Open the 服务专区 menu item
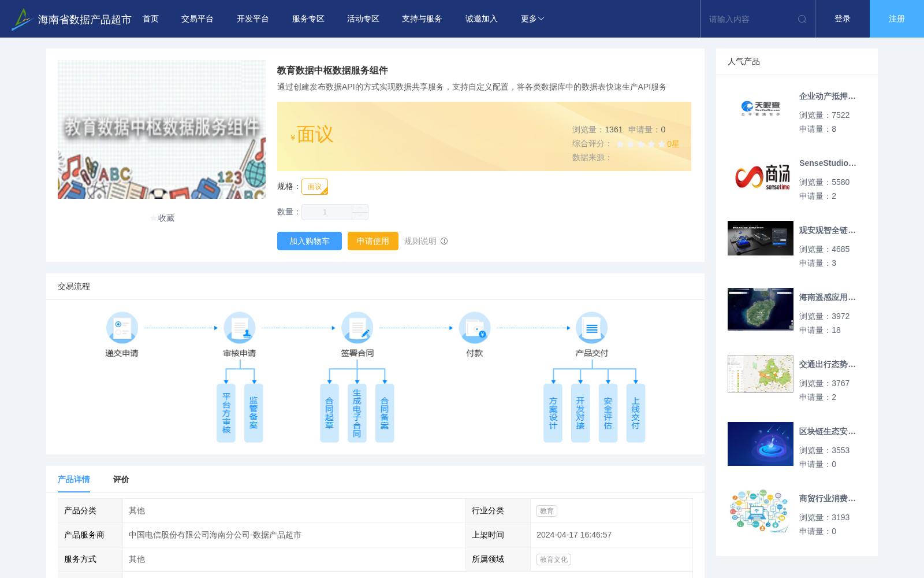Screen dimensions: 924x578 pyautogui.click(x=308, y=19)
